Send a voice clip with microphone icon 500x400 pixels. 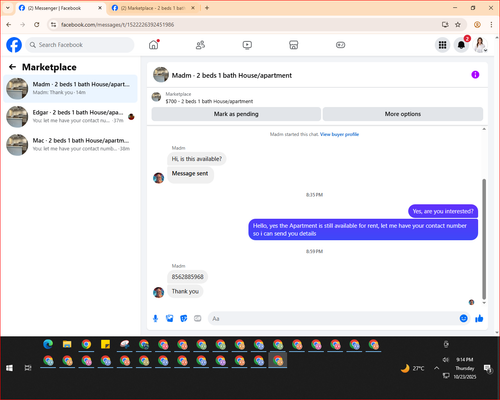tap(155, 319)
